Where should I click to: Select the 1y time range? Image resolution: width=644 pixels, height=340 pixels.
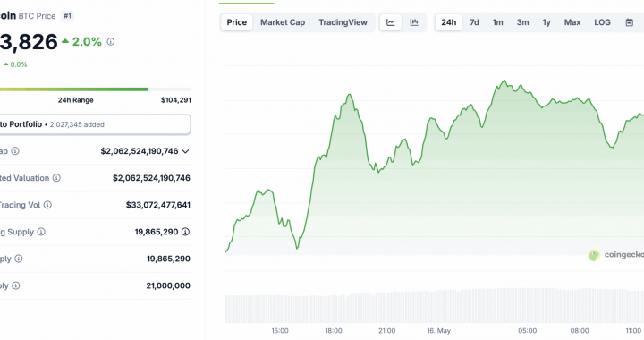point(547,22)
